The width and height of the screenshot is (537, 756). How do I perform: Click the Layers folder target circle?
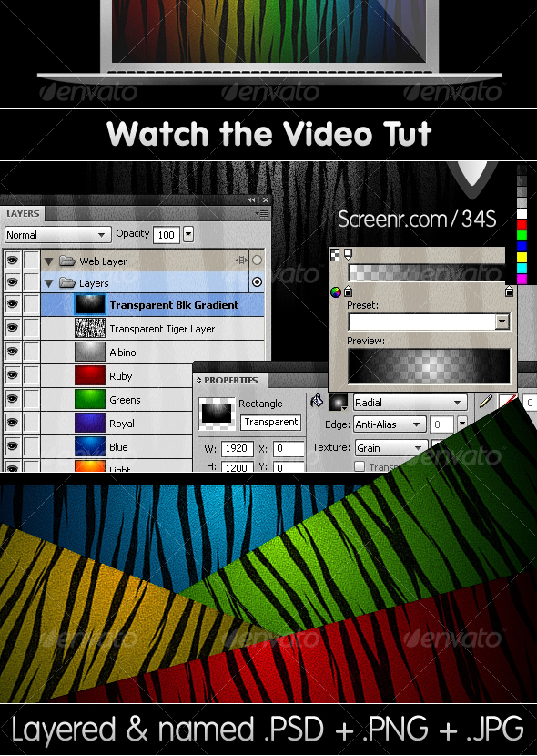258,282
